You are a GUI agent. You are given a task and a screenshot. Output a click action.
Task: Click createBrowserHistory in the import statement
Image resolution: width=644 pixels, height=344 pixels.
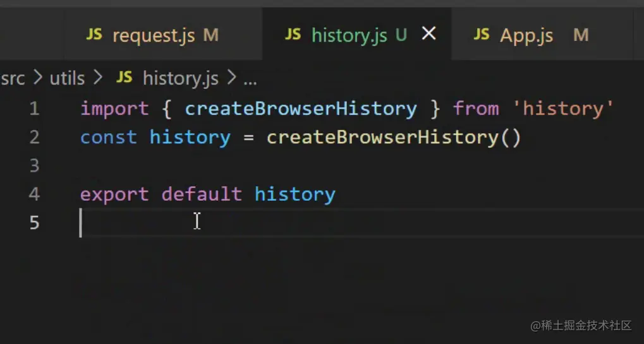click(x=301, y=109)
